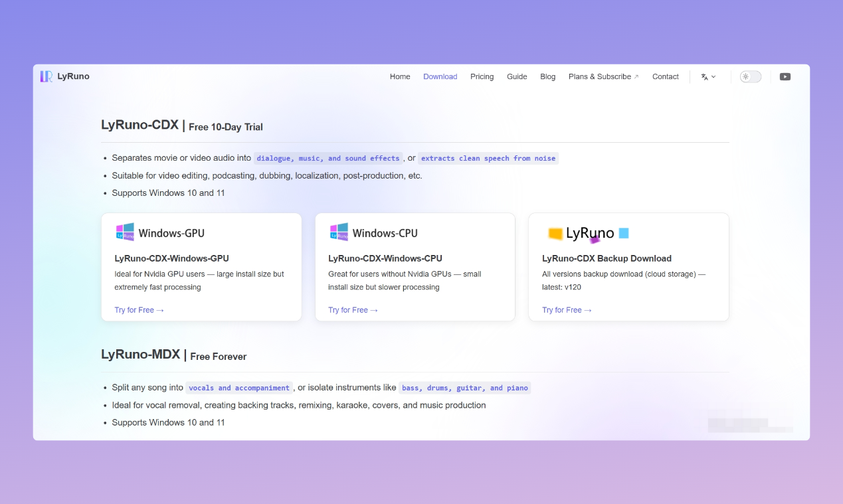Click the LyRuno backup card logo

(x=588, y=233)
